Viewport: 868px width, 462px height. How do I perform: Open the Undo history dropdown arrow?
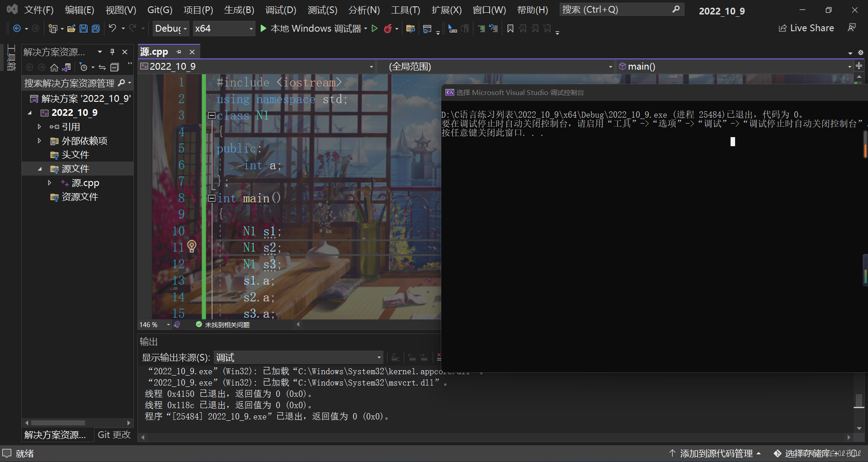(123, 29)
